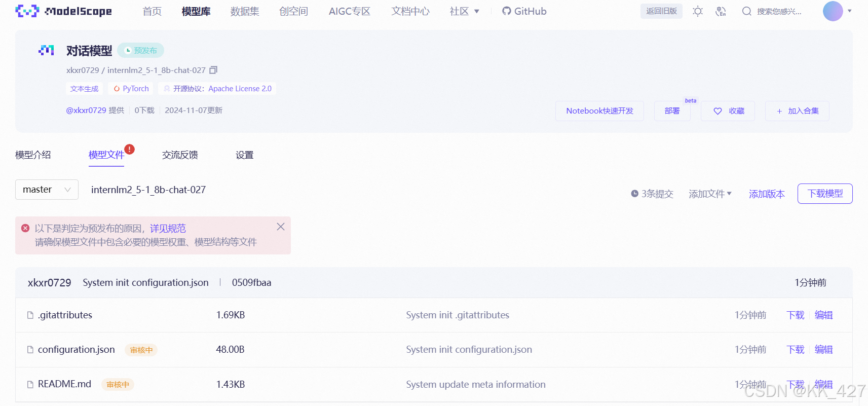
Task: Click the PyTorch tag
Action: tap(131, 89)
